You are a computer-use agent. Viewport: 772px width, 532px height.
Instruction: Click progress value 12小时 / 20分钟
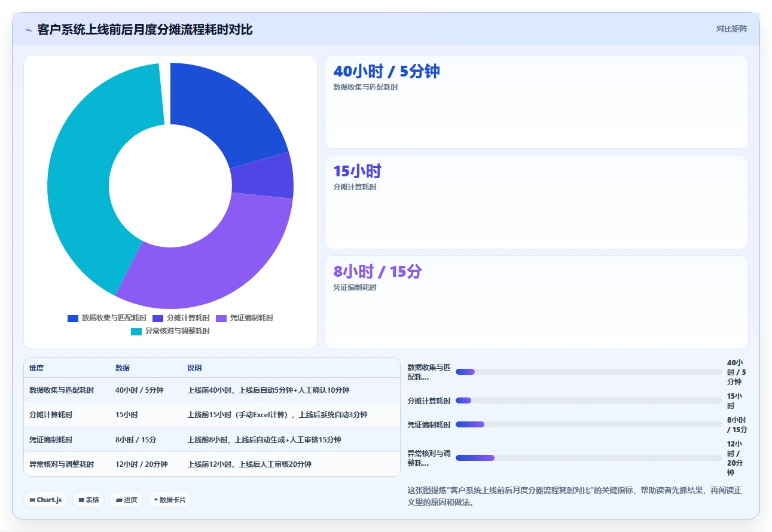tap(736, 458)
